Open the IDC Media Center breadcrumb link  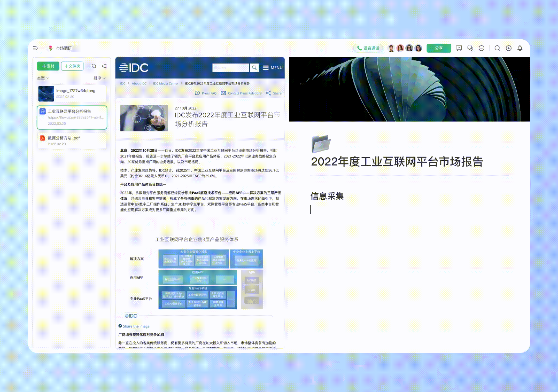[166, 83]
